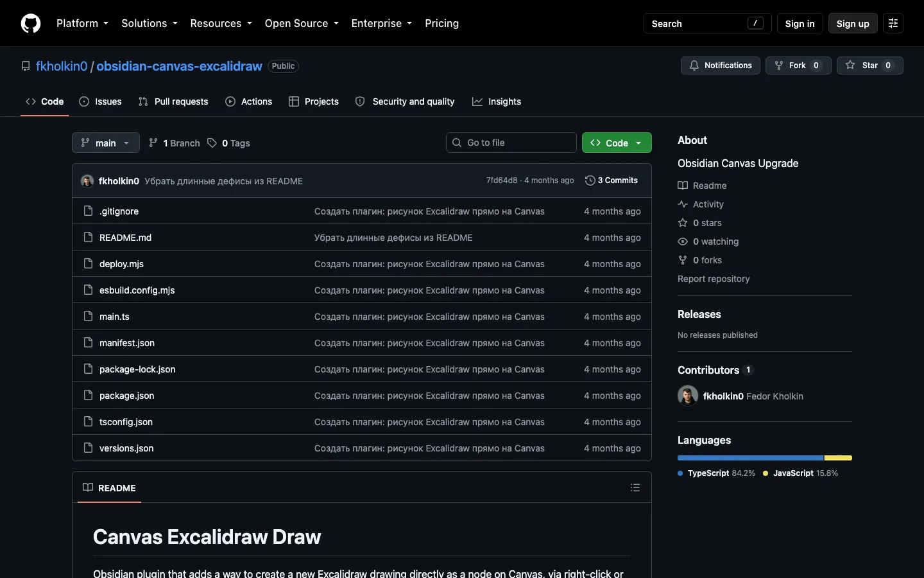Open the obsidian-canvas-excalidraw repo link
Viewport: 924px width, 578px height.
pos(179,66)
